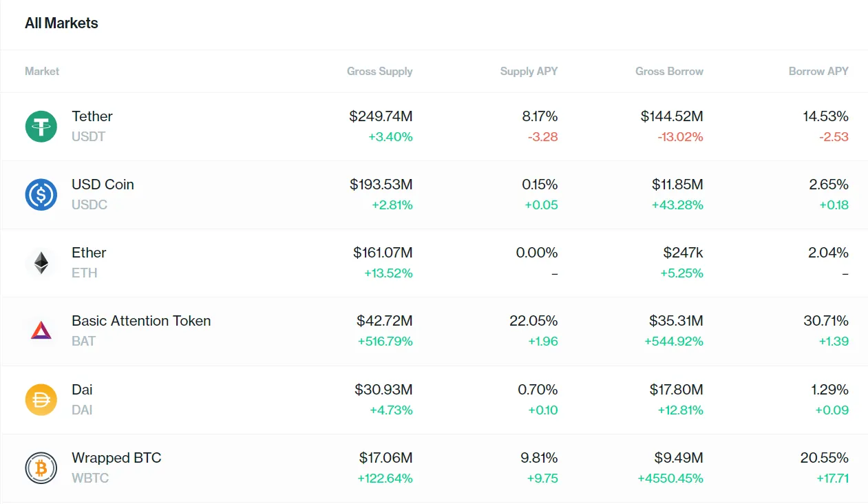Click the WBTC ticker symbol
This screenshot has height=504, width=868.
tap(90, 478)
